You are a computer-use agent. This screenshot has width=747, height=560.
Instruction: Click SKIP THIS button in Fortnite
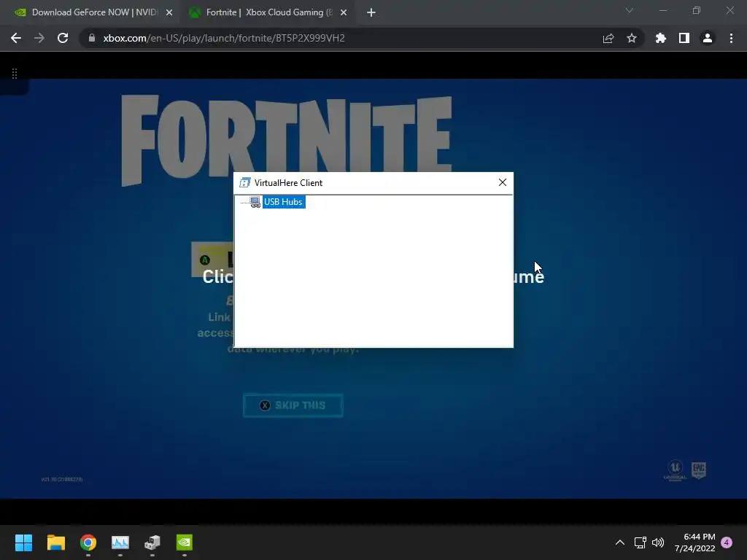[293, 405]
